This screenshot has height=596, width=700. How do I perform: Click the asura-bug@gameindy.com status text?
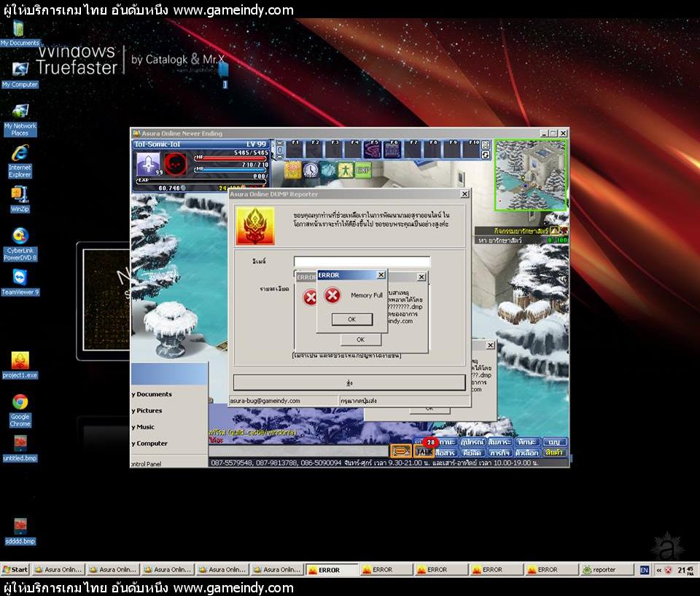(x=265, y=401)
